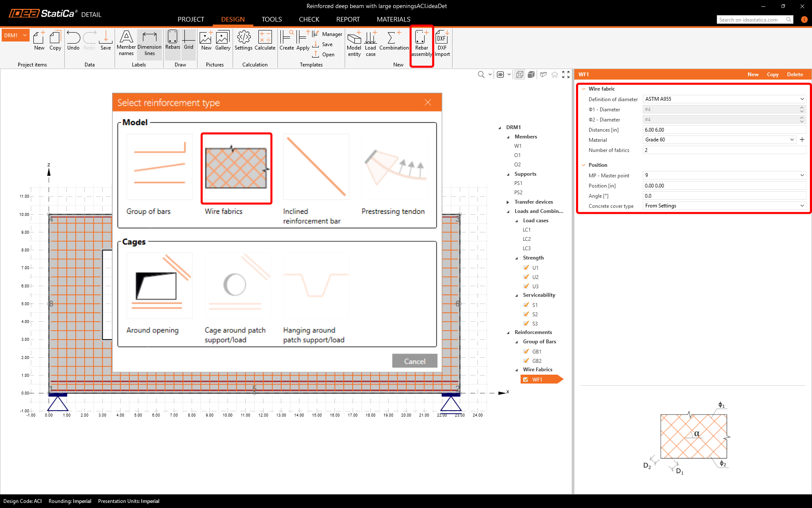The width and height of the screenshot is (812, 508).
Task: Toggle the S3 serviceability checkbox
Action: point(526,323)
